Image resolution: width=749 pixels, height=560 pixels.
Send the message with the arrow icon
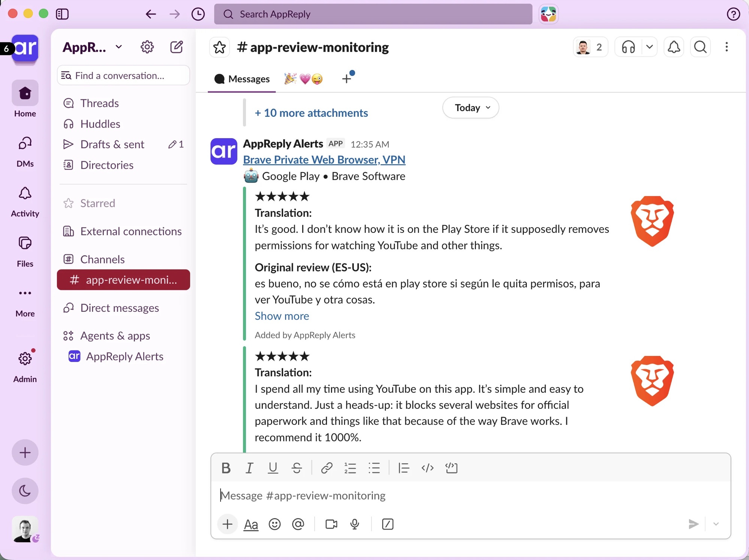coord(694,524)
